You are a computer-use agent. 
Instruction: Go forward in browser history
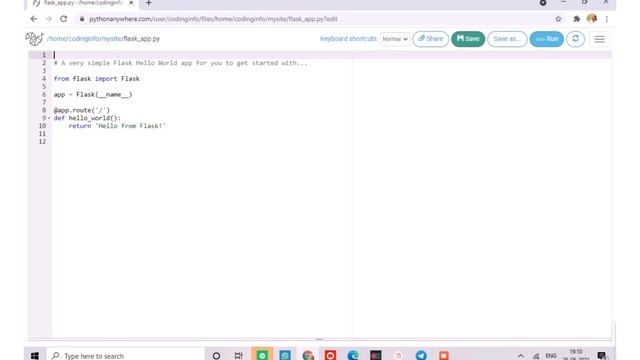coord(49,19)
